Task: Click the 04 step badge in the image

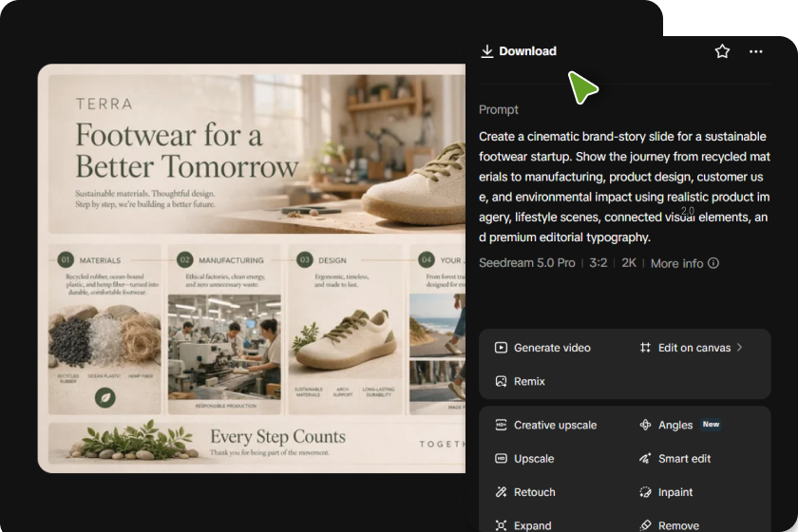Action: (x=427, y=259)
